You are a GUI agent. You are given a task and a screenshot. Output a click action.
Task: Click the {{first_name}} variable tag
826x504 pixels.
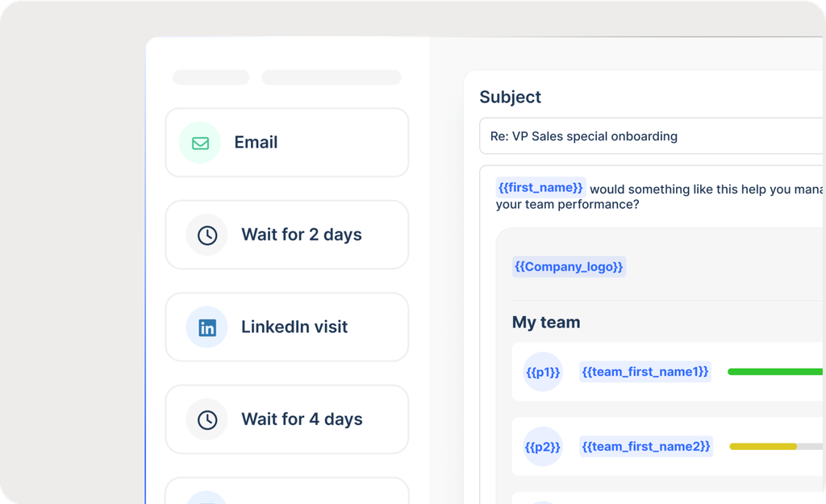click(540, 188)
